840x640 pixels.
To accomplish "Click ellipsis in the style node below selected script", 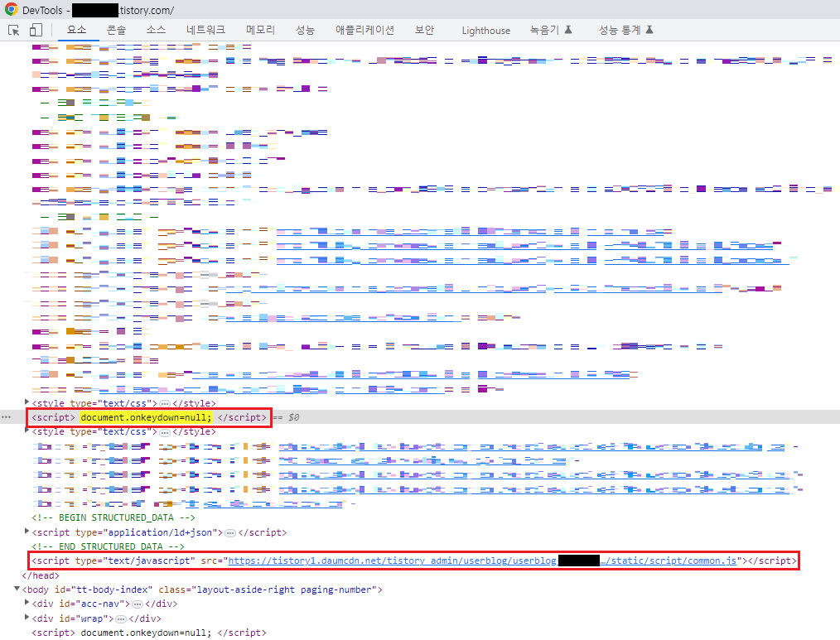I will [x=165, y=432].
